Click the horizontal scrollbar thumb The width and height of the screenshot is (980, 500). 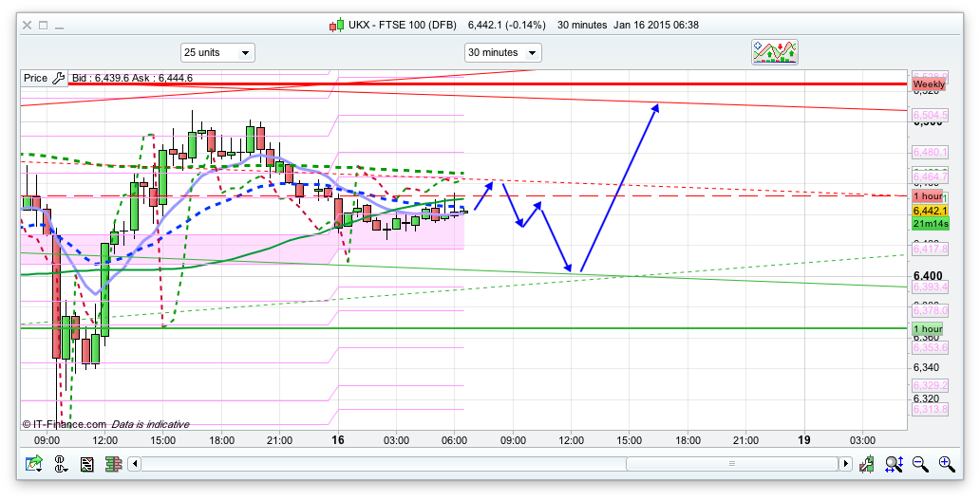731,464
